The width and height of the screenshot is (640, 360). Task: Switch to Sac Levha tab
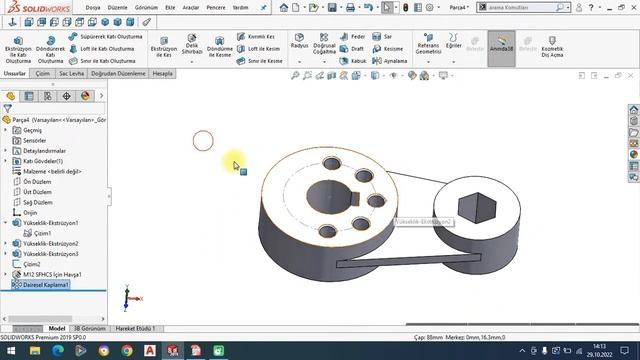tap(71, 73)
